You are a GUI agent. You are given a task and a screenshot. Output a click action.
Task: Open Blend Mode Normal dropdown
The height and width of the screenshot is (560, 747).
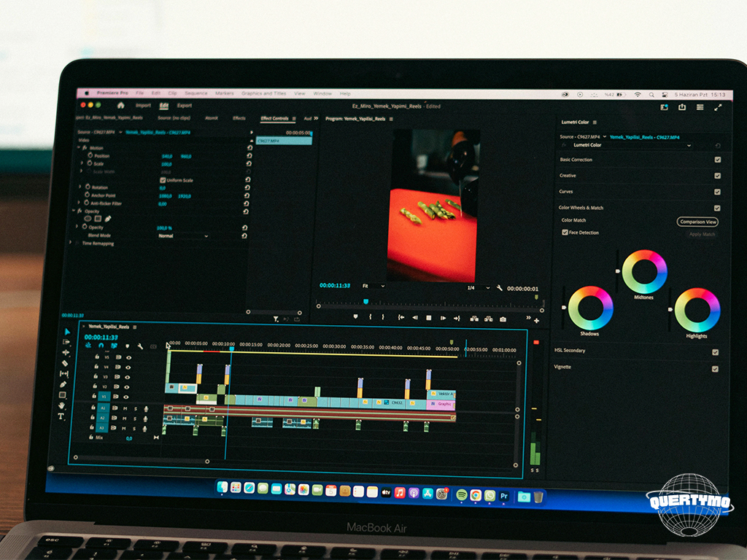[x=183, y=236]
